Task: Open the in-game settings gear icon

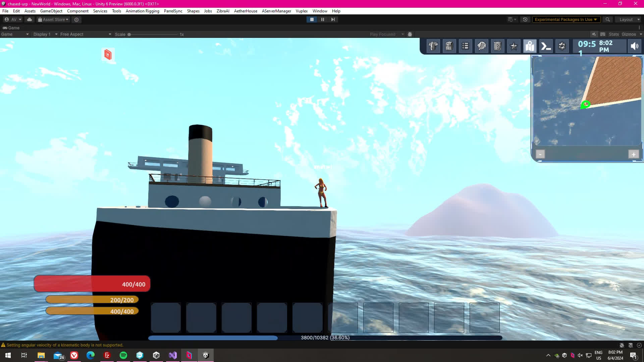Action: tap(562, 46)
